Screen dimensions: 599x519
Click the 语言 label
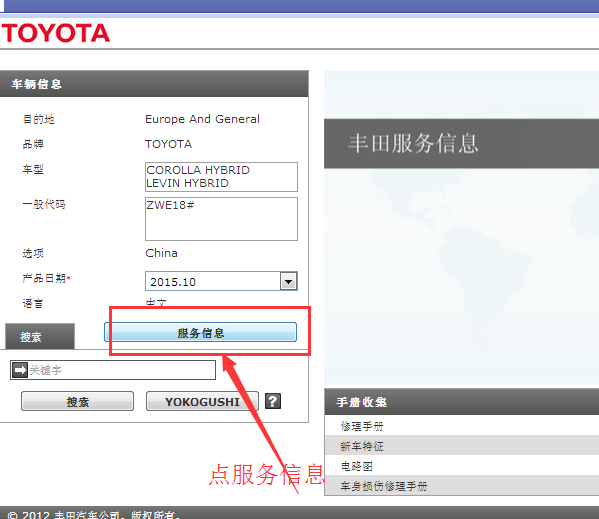pyautogui.click(x=33, y=303)
